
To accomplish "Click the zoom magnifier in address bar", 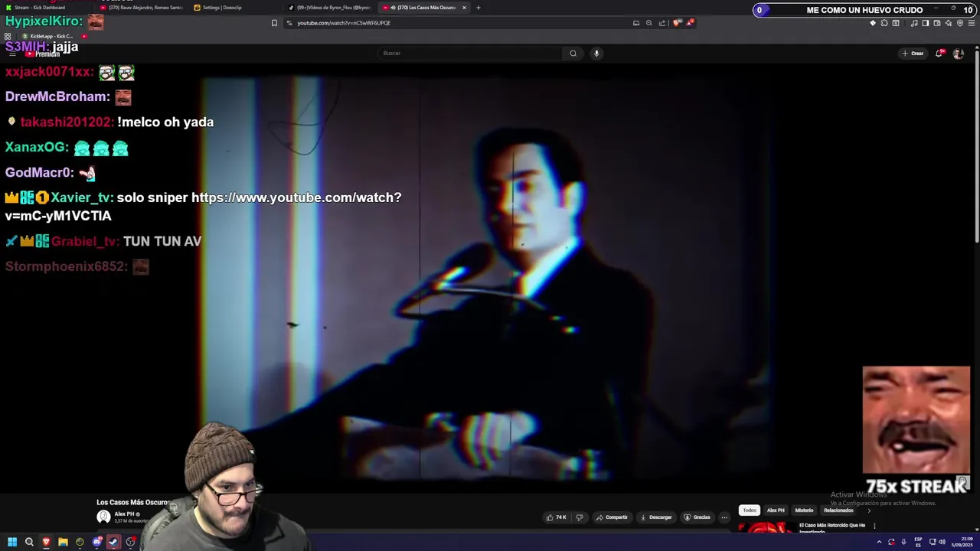I will pos(649,23).
